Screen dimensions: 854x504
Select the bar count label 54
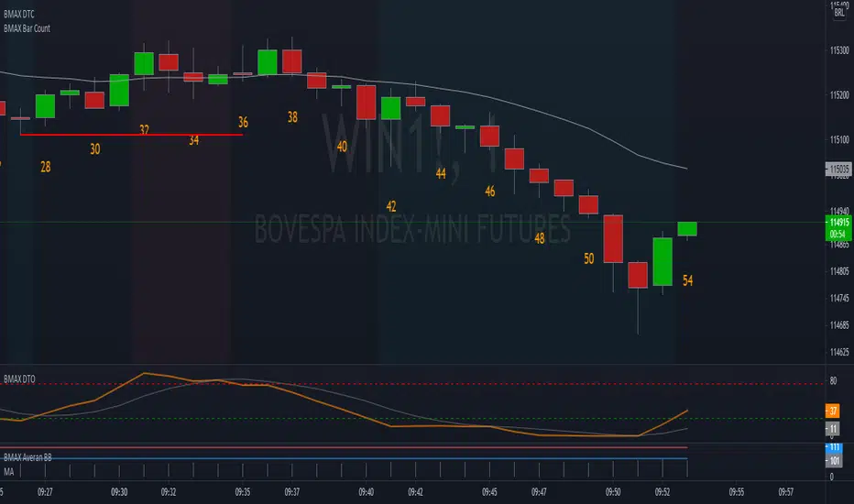click(x=687, y=280)
